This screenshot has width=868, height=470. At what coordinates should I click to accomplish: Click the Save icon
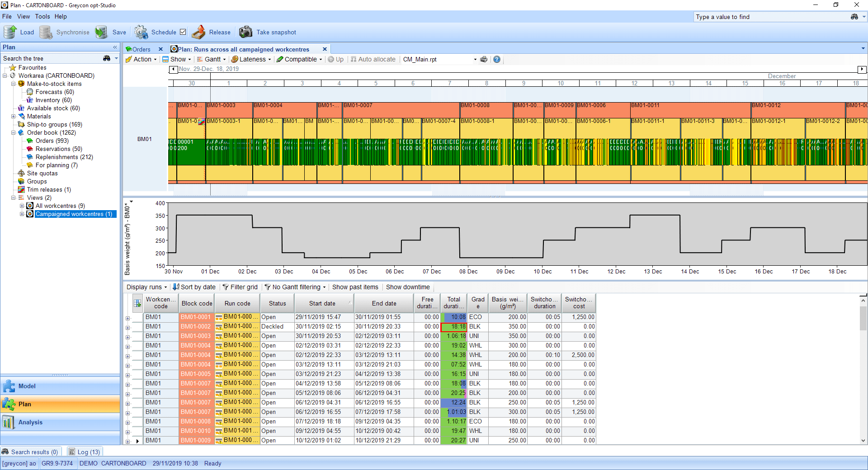tap(101, 32)
